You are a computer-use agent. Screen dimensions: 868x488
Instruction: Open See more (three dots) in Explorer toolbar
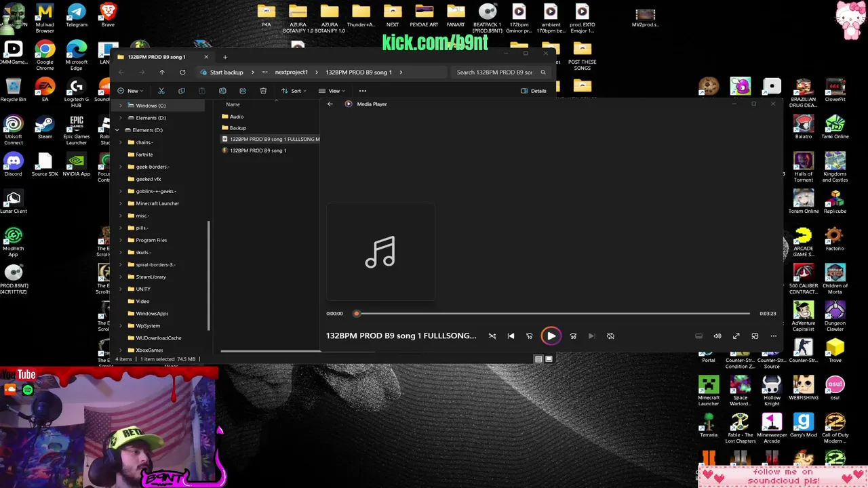click(x=363, y=91)
